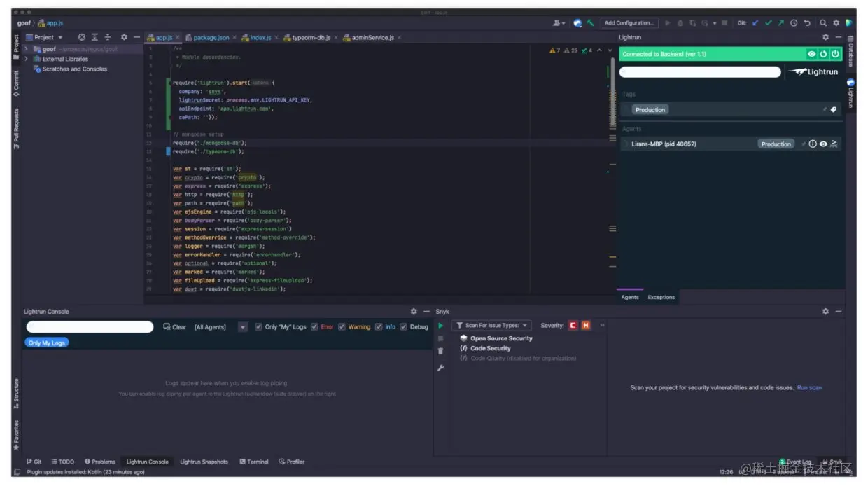Disable the Warning log filter

coord(341,326)
